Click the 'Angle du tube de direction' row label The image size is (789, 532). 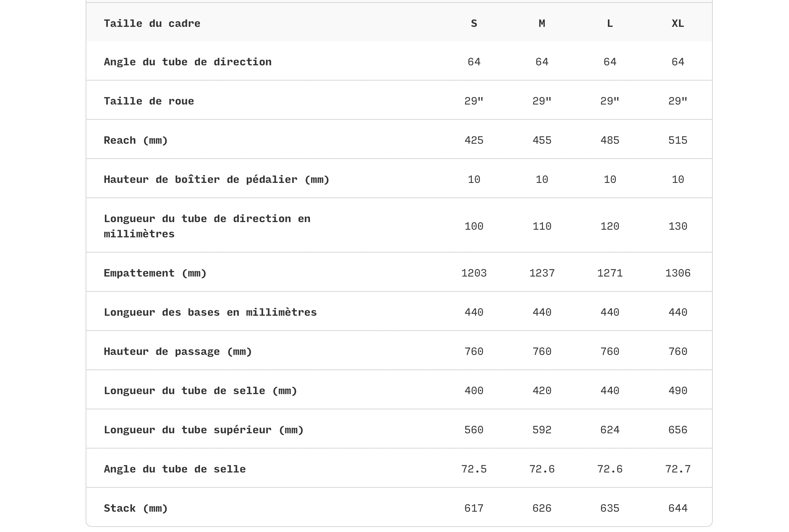tap(188, 62)
